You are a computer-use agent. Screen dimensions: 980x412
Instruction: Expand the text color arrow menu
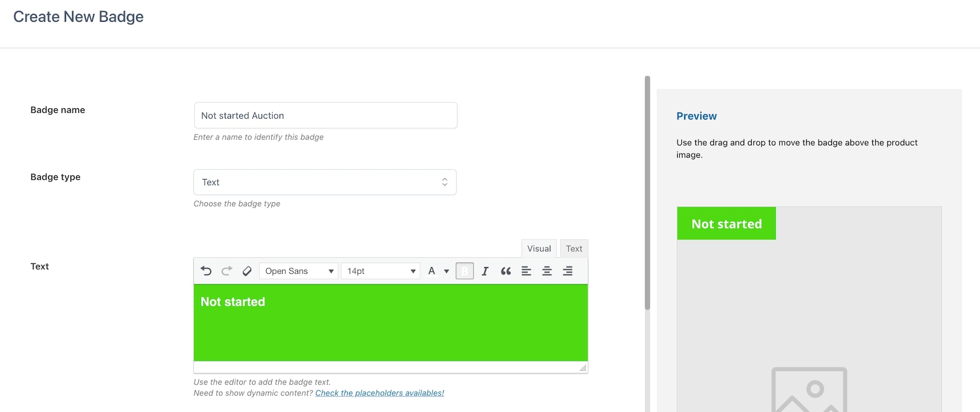pyautogui.click(x=447, y=271)
